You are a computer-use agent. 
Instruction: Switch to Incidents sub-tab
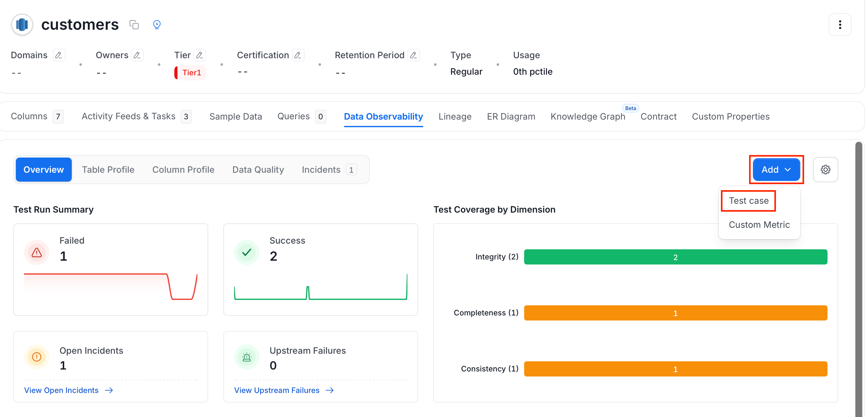[329, 170]
